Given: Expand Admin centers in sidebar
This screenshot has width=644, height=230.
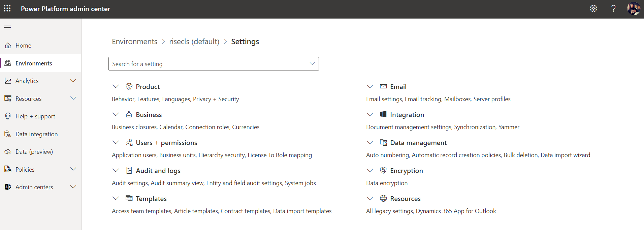Looking at the screenshot, I should [x=73, y=187].
